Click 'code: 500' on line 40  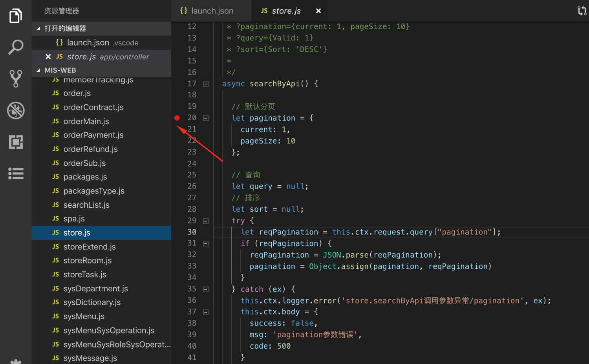click(x=270, y=346)
